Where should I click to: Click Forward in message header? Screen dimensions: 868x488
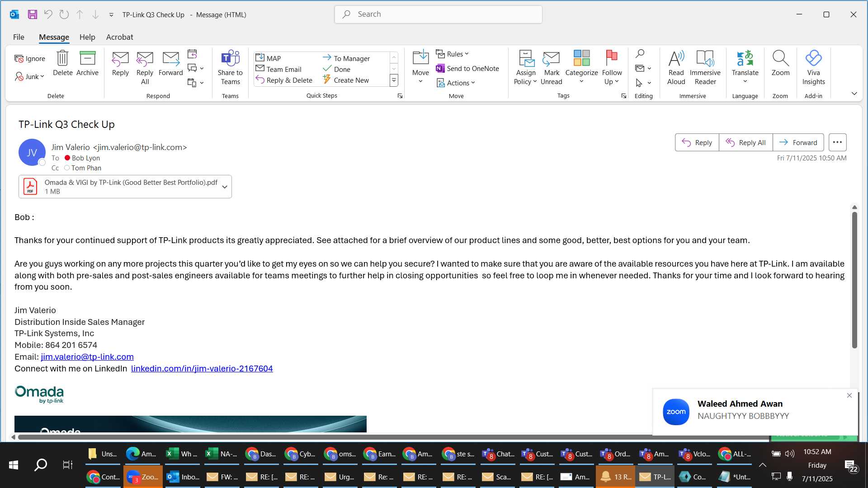[798, 142]
